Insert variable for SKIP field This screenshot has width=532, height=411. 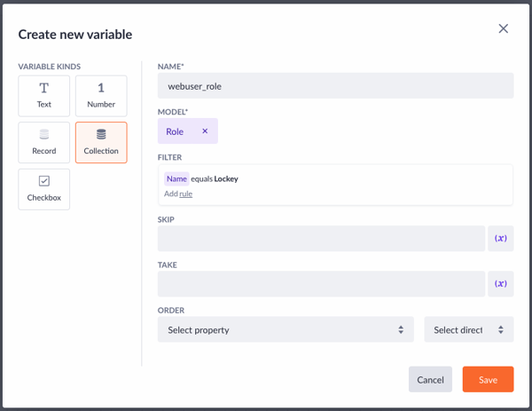500,239
